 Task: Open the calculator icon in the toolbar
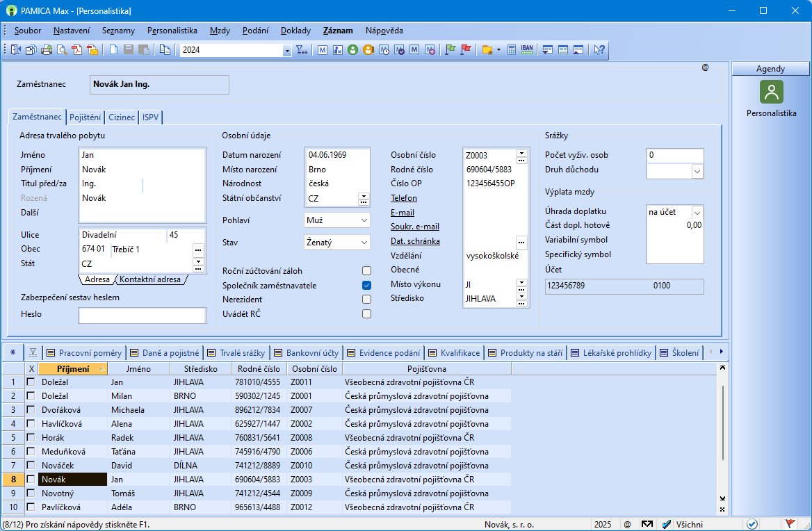[x=512, y=50]
